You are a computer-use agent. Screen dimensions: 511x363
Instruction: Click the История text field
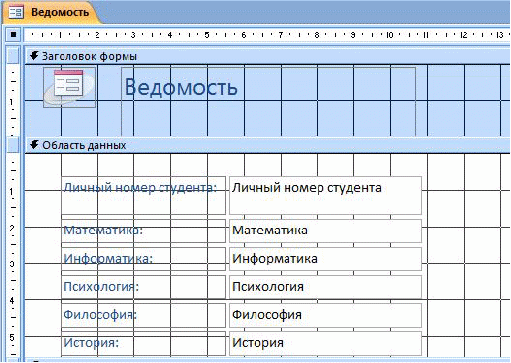325,343
